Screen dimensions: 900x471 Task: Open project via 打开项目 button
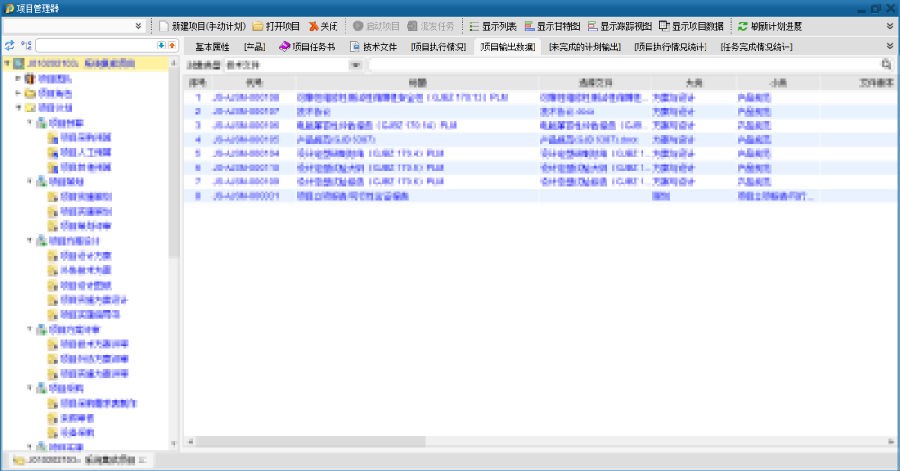(277, 26)
